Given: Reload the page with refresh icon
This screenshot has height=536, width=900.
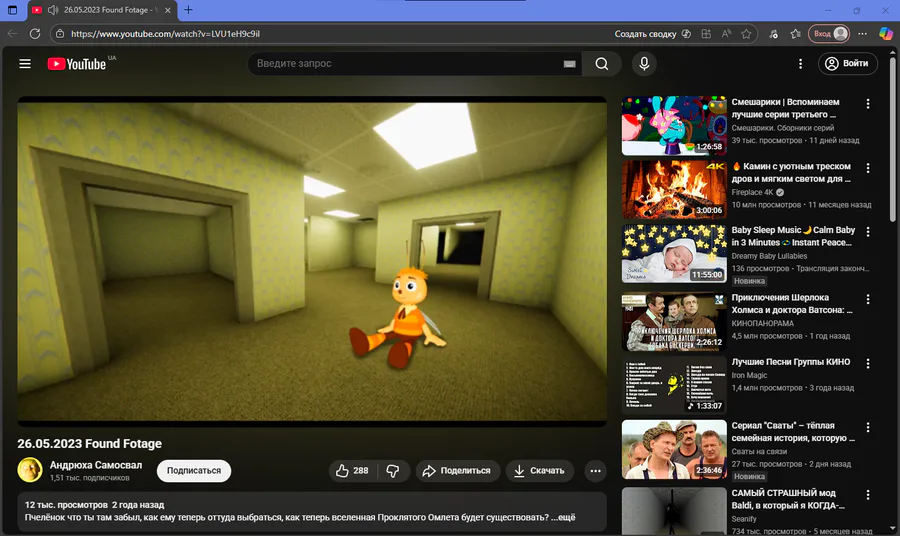Looking at the screenshot, I should tap(35, 34).
